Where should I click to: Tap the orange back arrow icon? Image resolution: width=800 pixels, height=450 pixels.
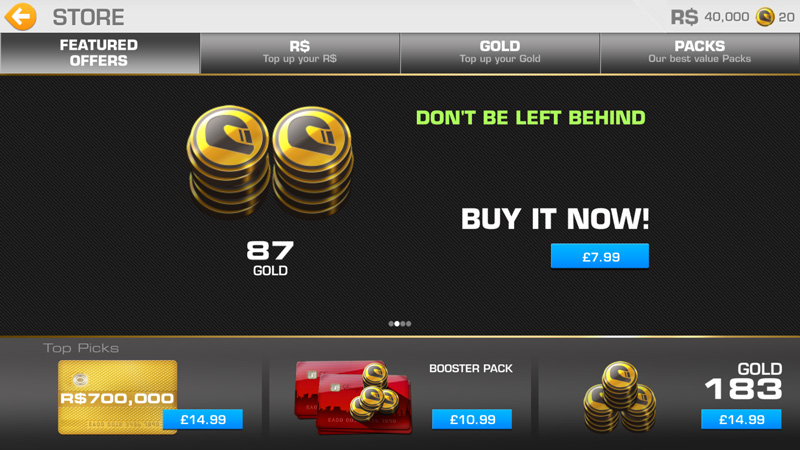pyautogui.click(x=21, y=16)
